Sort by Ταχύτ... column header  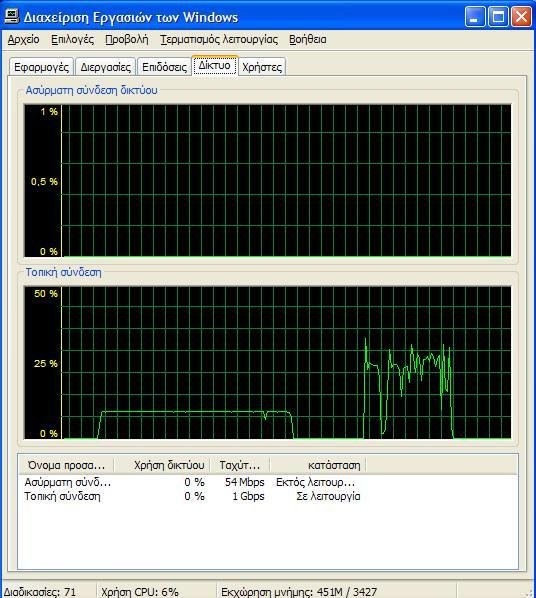tap(240, 465)
